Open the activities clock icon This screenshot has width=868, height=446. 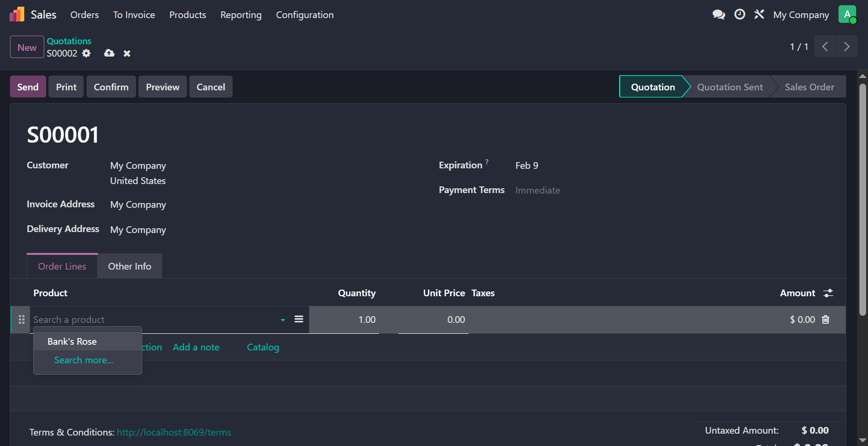click(x=740, y=14)
